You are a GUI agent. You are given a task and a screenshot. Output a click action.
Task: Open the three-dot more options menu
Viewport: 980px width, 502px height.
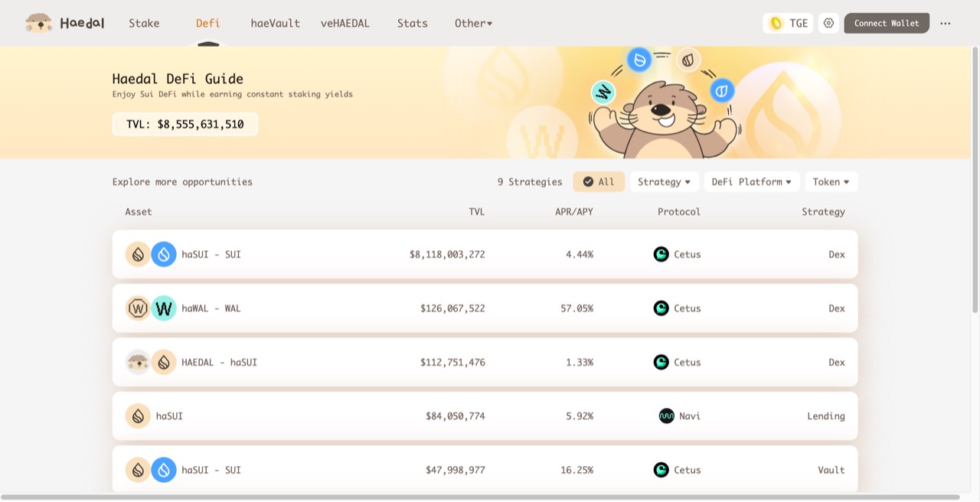946,23
